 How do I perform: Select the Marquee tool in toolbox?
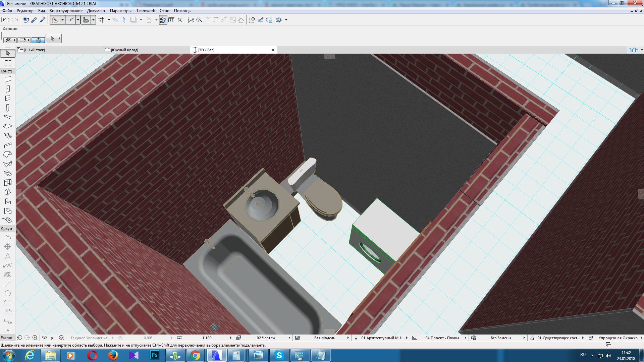tap(8, 63)
